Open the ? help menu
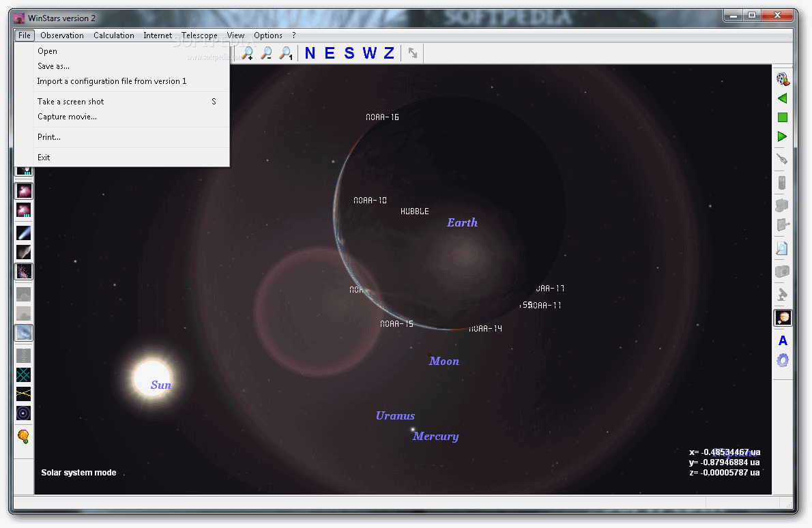 click(294, 35)
